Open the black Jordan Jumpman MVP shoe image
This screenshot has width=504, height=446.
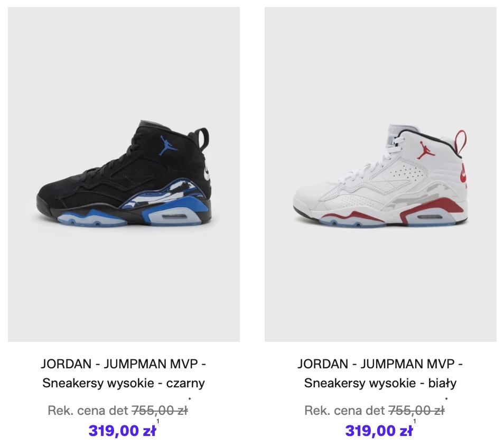pos(124,174)
